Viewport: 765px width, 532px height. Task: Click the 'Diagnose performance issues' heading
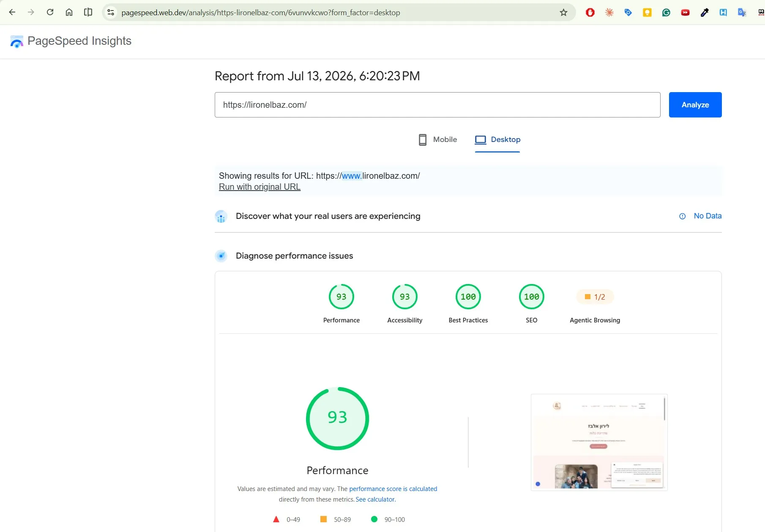click(x=294, y=256)
